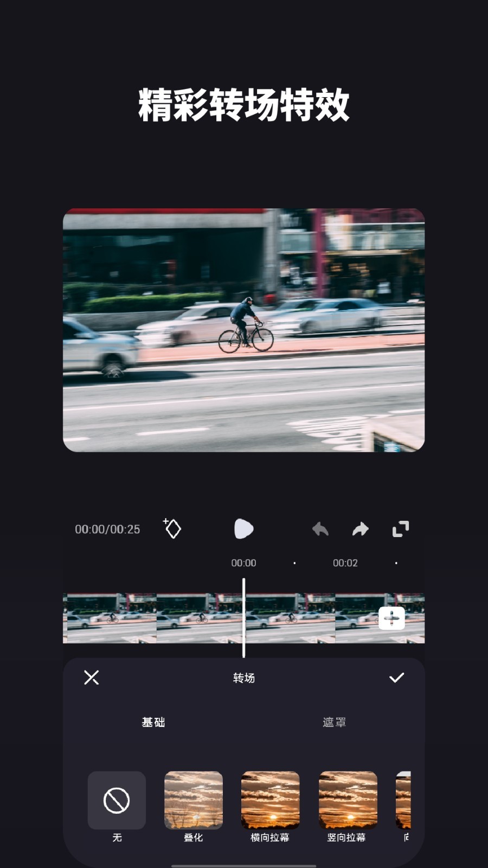Choose the 叠化 transition thumbnail

[x=194, y=800]
